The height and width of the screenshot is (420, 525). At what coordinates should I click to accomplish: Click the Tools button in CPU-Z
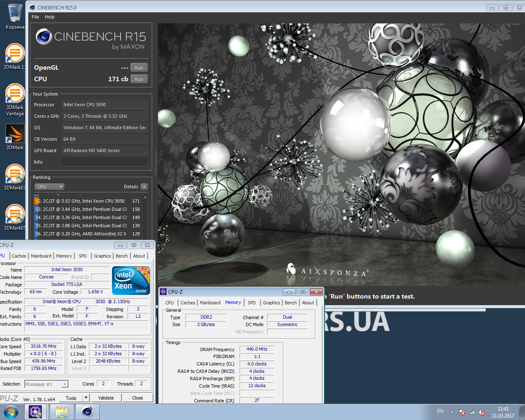[x=71, y=398]
